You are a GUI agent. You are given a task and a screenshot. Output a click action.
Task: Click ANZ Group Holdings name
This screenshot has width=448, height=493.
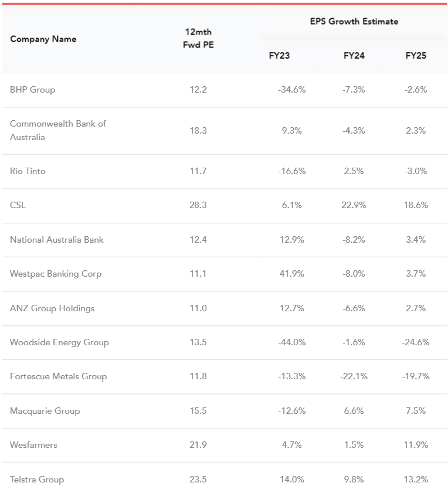point(52,308)
